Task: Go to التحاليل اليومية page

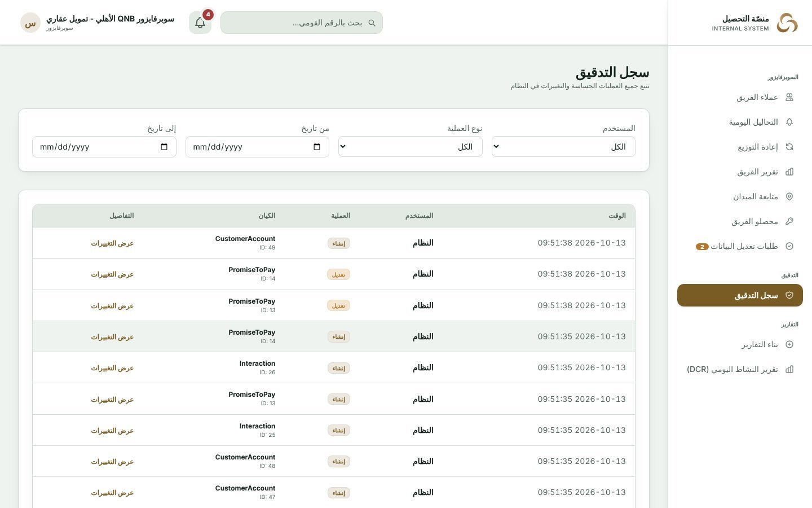Action: pyautogui.click(x=740, y=122)
